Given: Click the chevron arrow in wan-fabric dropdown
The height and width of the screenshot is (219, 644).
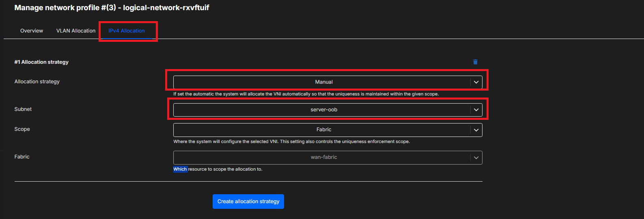Looking at the screenshot, I should tap(476, 158).
